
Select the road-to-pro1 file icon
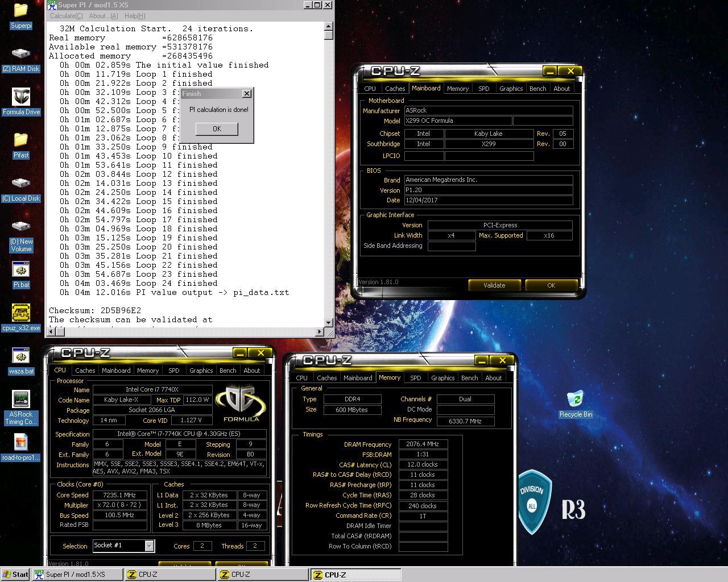pos(21,448)
